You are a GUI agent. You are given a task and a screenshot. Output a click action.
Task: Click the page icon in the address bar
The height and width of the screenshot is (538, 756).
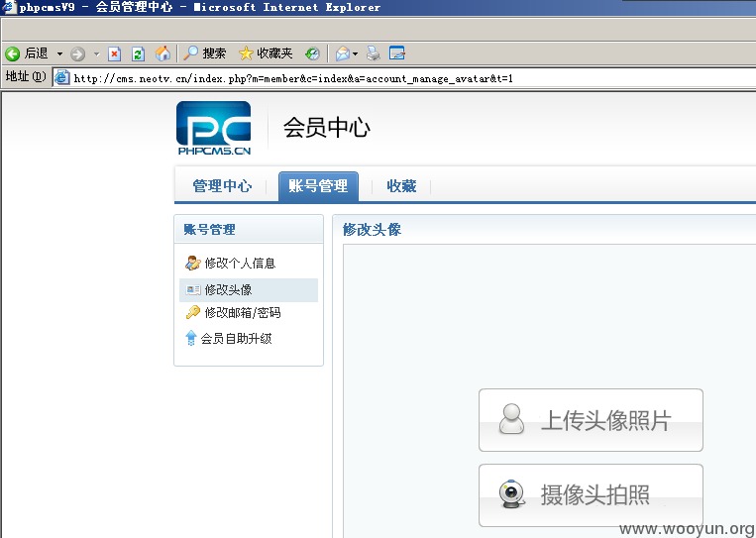[x=62, y=77]
